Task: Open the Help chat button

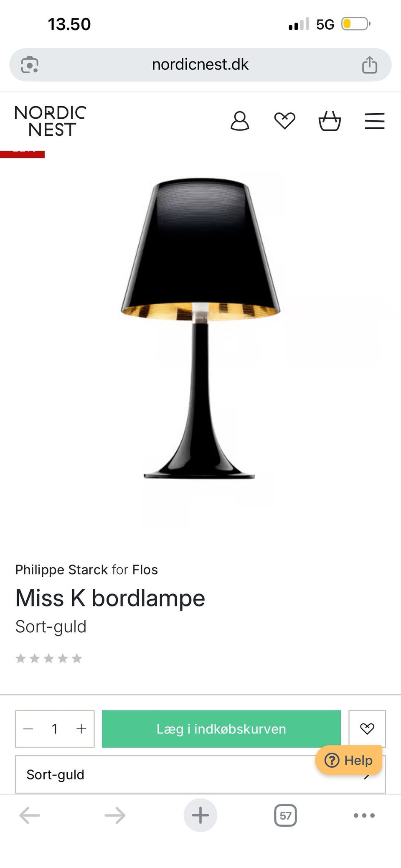Action: point(349,760)
